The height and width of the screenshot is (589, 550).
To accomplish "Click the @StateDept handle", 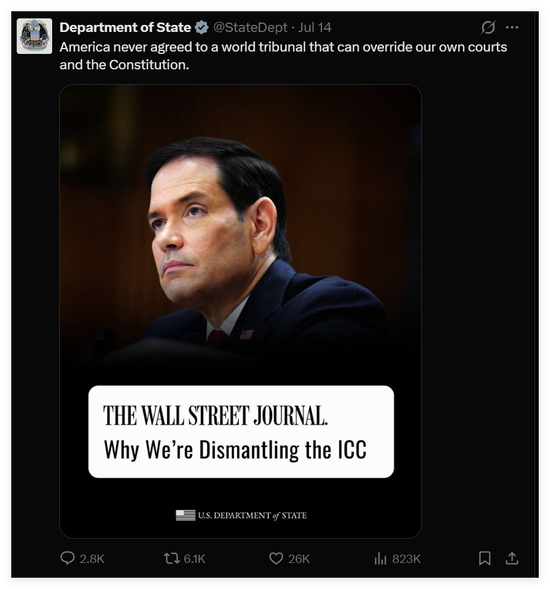I will click(x=250, y=27).
